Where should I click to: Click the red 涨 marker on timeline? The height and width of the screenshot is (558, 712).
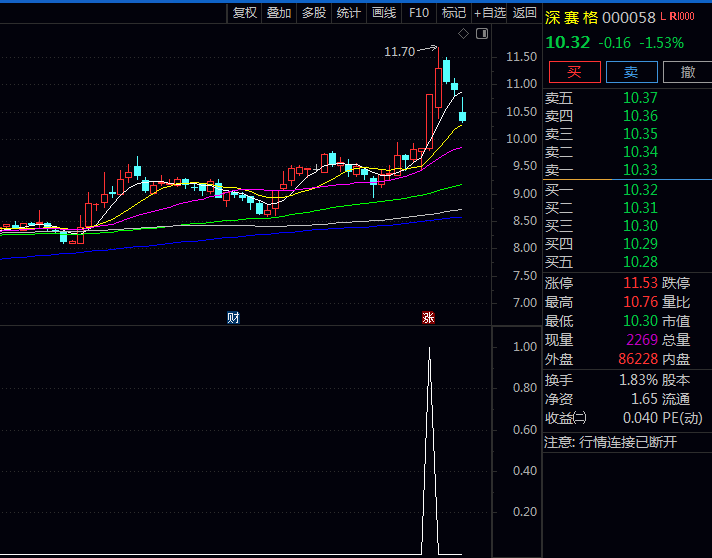pyautogui.click(x=428, y=318)
